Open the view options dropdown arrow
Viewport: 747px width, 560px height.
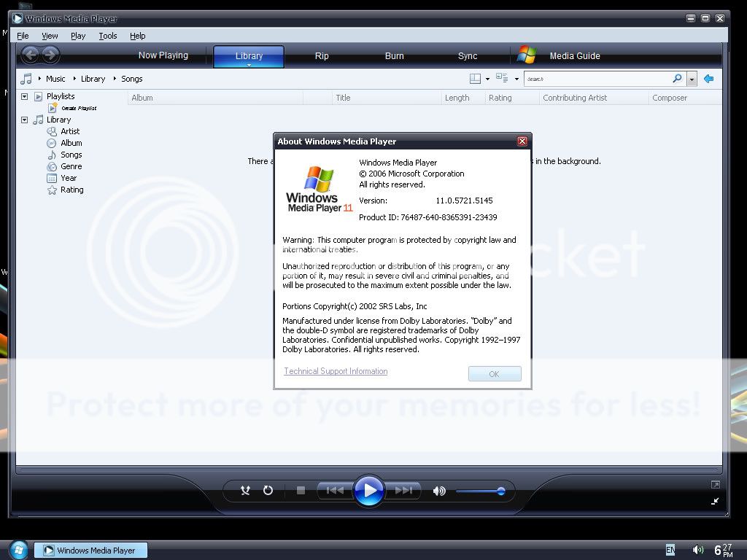pos(516,79)
